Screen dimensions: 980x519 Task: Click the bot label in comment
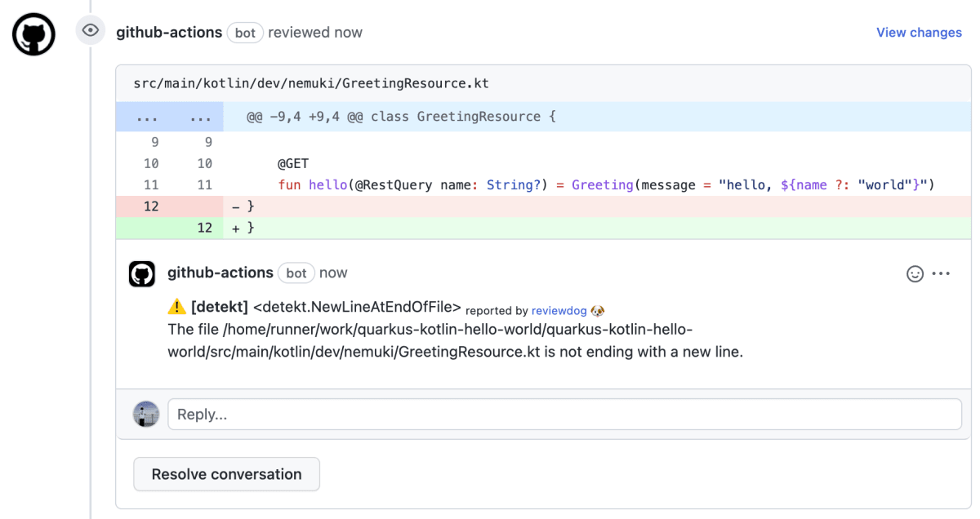[x=296, y=273]
